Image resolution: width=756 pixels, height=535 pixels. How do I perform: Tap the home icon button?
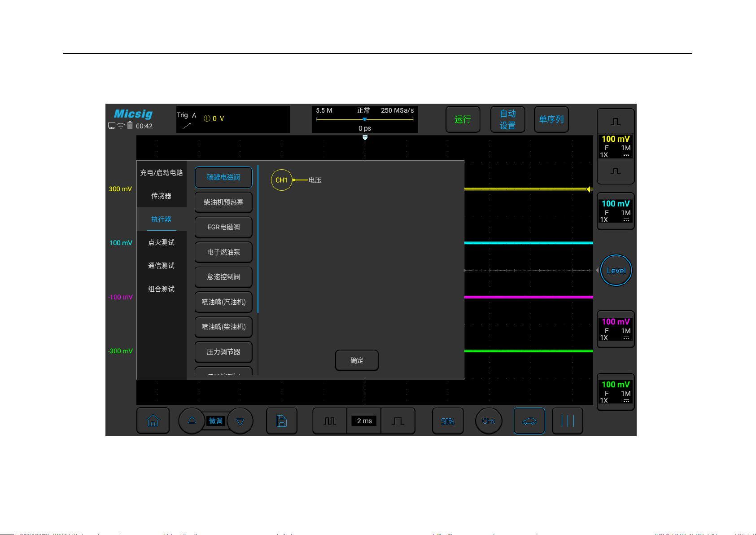(x=153, y=421)
